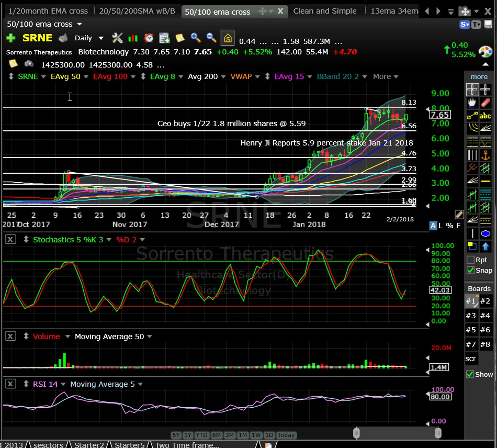Image resolution: width=497 pixels, height=448 pixels.
Task: Switch to the L log scale
Action: 441,226
